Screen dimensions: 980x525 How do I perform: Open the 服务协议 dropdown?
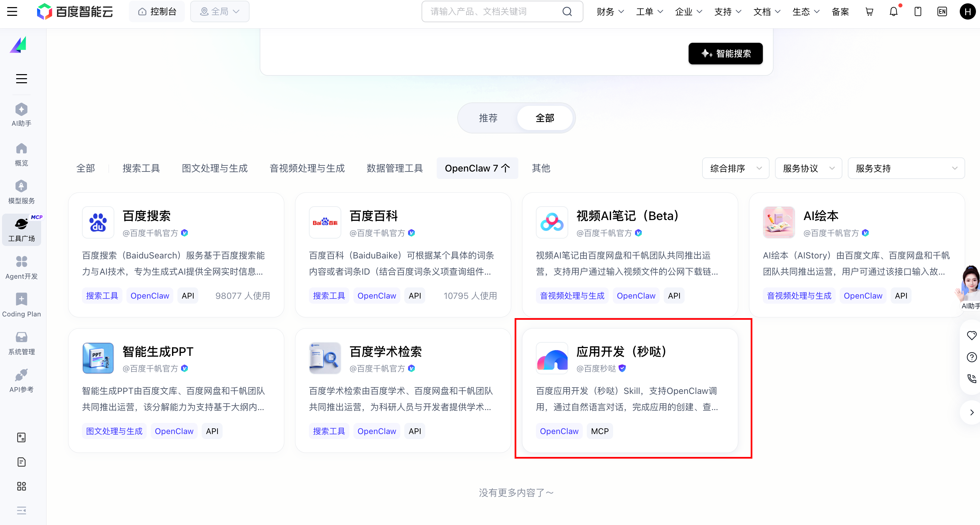tap(808, 168)
